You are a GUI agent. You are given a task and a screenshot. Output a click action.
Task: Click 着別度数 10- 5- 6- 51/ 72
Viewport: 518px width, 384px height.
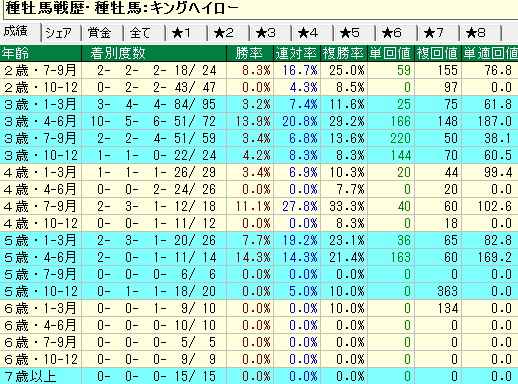(x=154, y=121)
